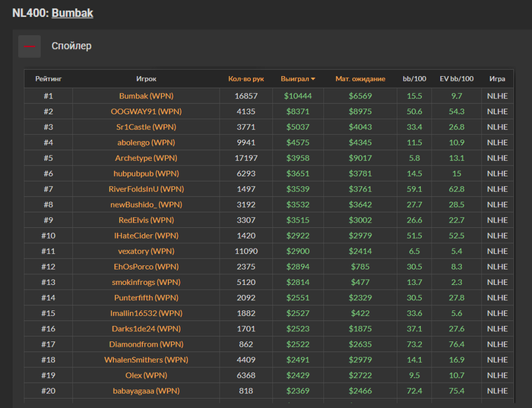The width and height of the screenshot is (532, 408).
Task: Sort table by Мат. ожидание column
Action: pyautogui.click(x=360, y=79)
